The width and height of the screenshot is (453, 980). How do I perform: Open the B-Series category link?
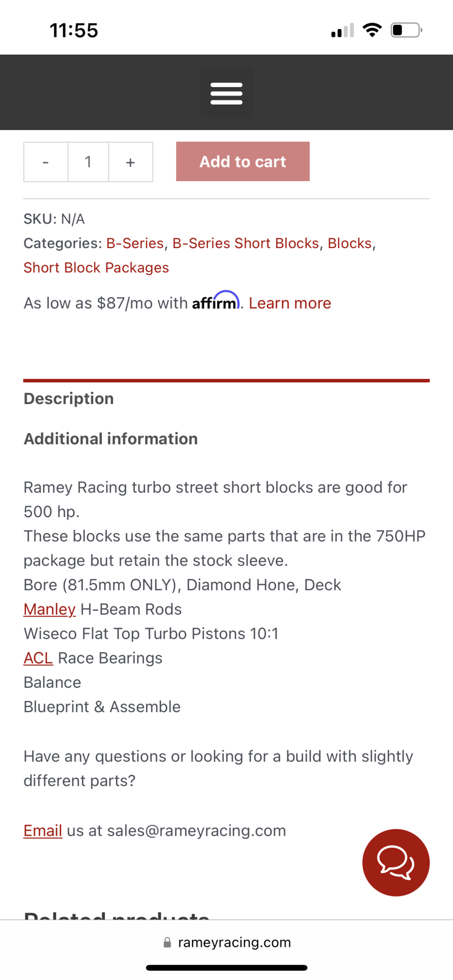click(135, 243)
